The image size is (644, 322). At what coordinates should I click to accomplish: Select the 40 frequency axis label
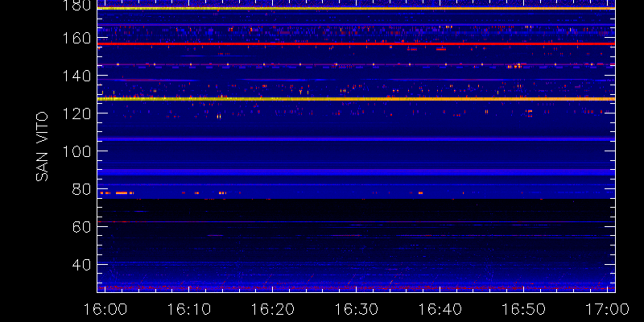coord(81,265)
